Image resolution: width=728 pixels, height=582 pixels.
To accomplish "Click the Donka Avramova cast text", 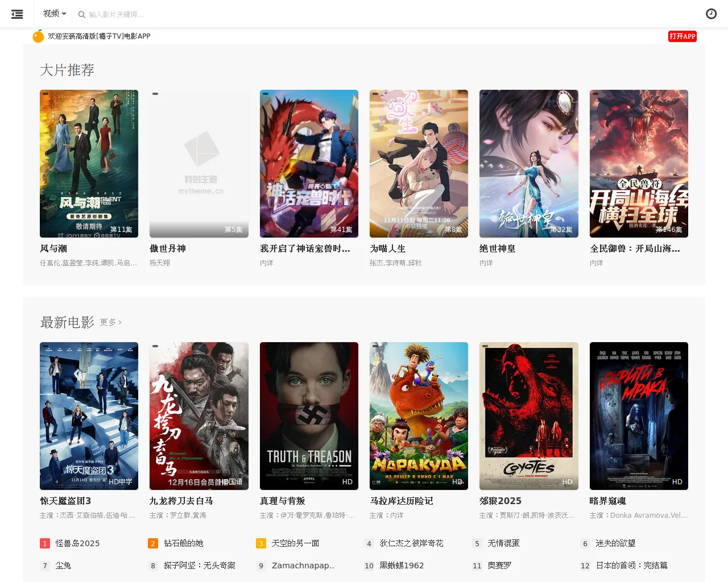I will tap(639, 516).
